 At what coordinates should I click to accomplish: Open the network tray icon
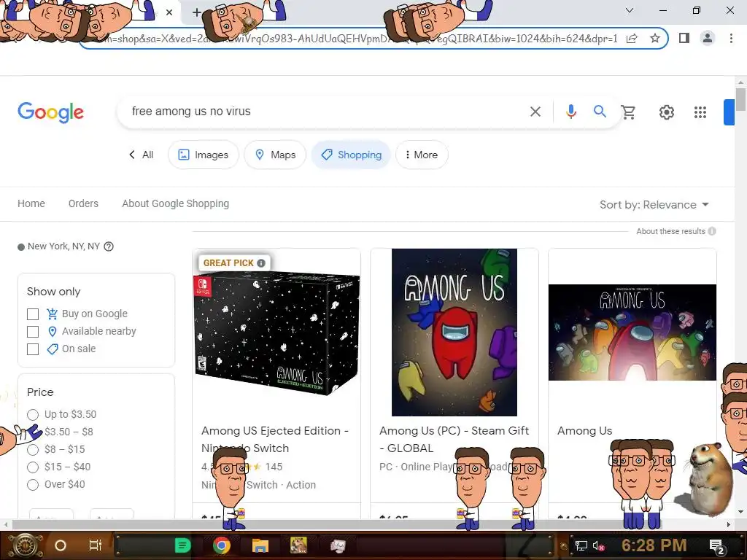tap(581, 546)
